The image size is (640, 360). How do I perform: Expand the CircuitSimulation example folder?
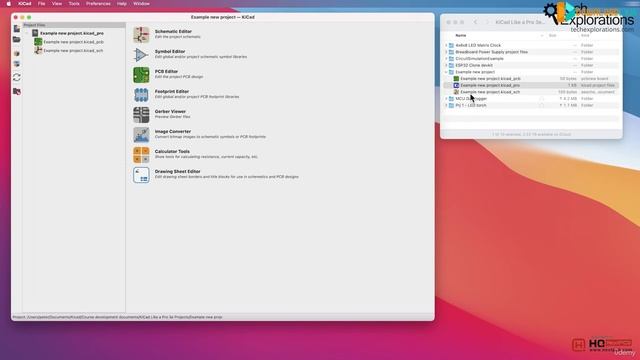(x=446, y=59)
